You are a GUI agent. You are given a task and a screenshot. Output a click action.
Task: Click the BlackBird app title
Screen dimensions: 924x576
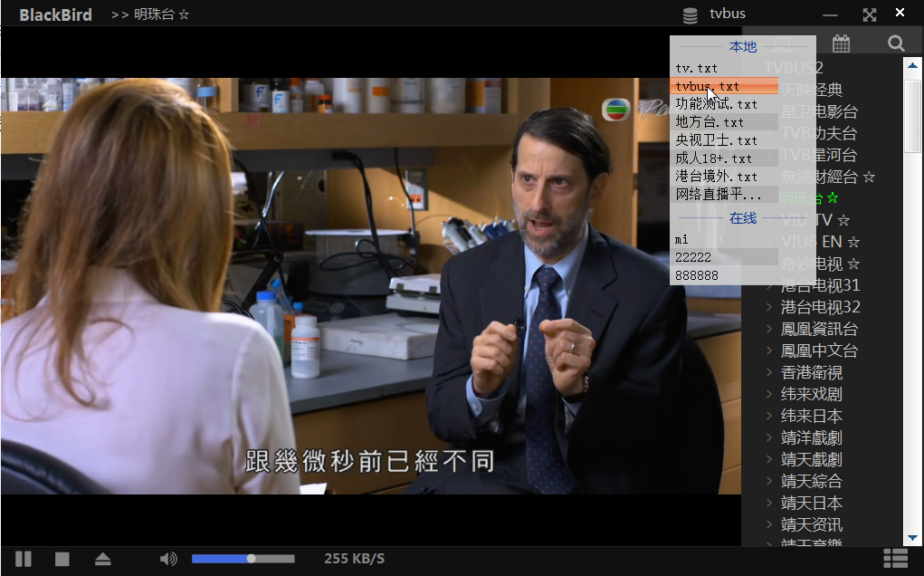(55, 14)
